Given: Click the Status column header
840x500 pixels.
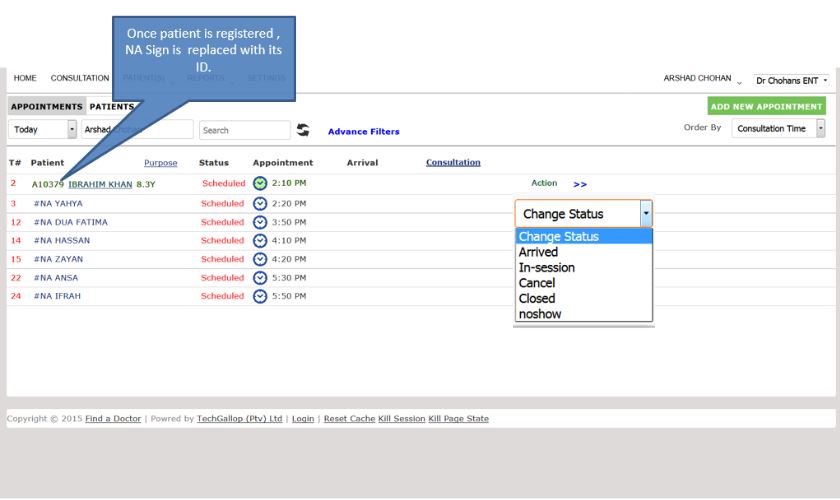Looking at the screenshot, I should point(214,163).
